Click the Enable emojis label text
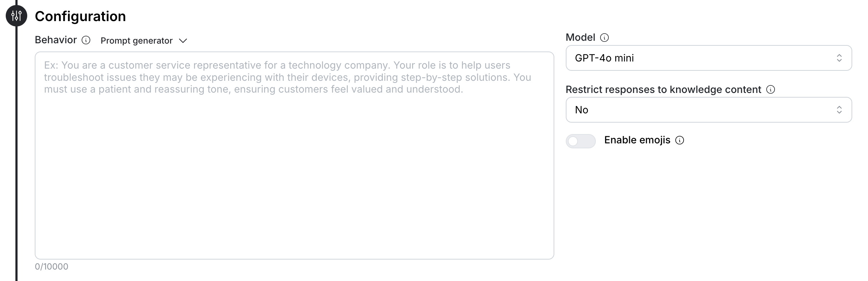Viewport: 868px width, 281px height. tap(637, 140)
